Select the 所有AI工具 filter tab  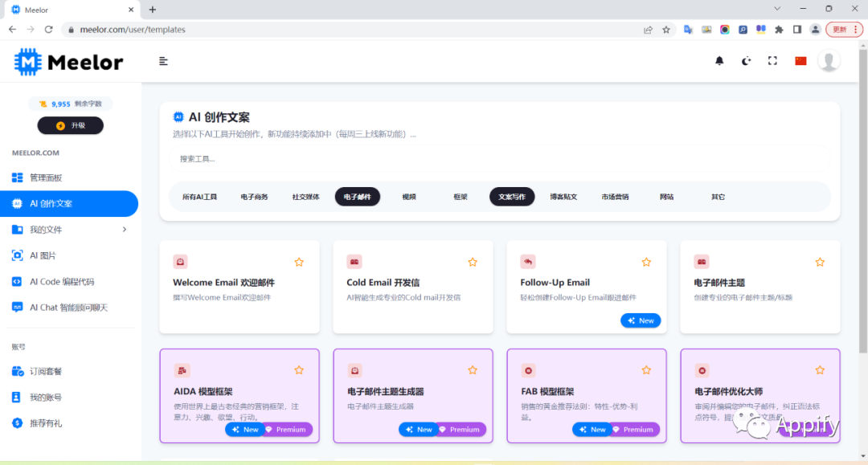coord(199,197)
